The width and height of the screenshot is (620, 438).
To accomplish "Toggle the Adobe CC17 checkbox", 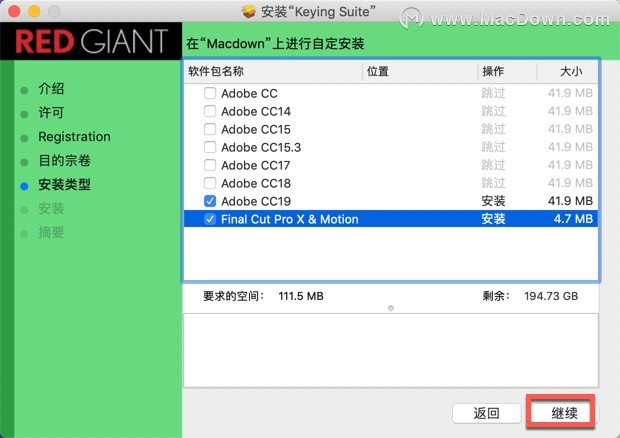I will click(x=210, y=165).
